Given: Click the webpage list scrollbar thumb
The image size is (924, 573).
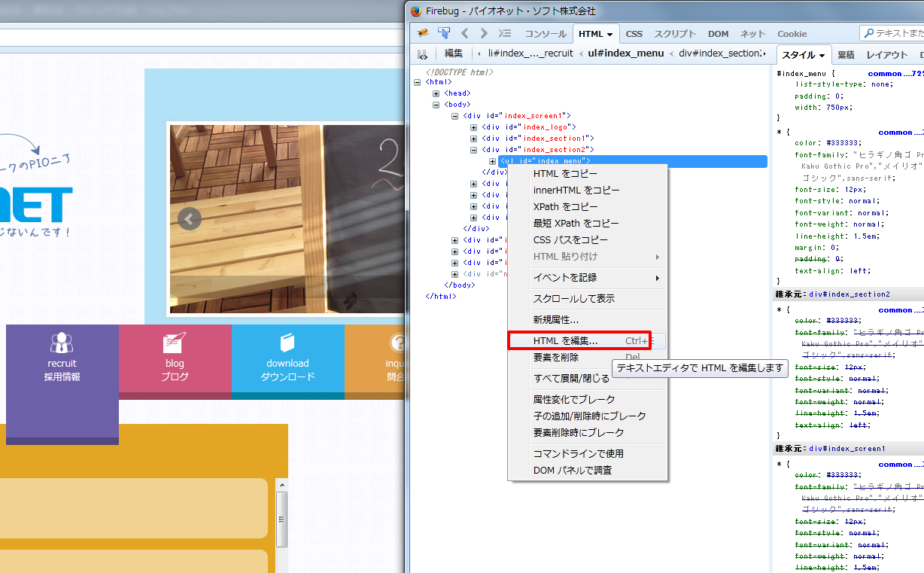Looking at the screenshot, I should [282, 520].
